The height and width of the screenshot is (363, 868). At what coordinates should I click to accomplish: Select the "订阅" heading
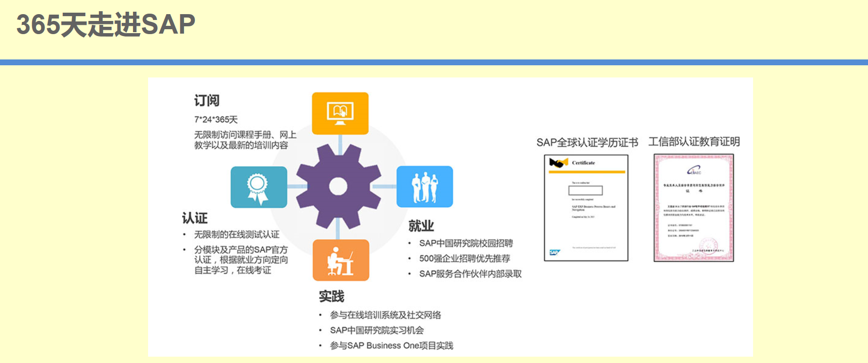point(207,100)
